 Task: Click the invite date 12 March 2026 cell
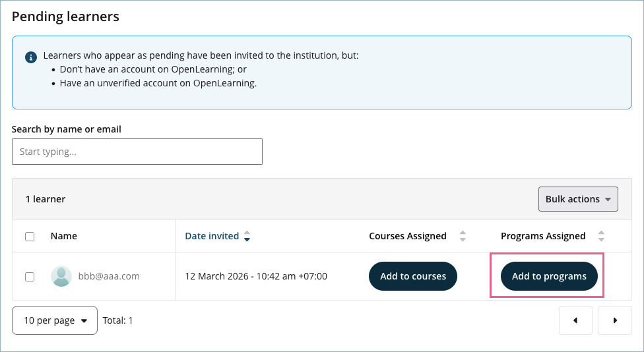pos(256,276)
